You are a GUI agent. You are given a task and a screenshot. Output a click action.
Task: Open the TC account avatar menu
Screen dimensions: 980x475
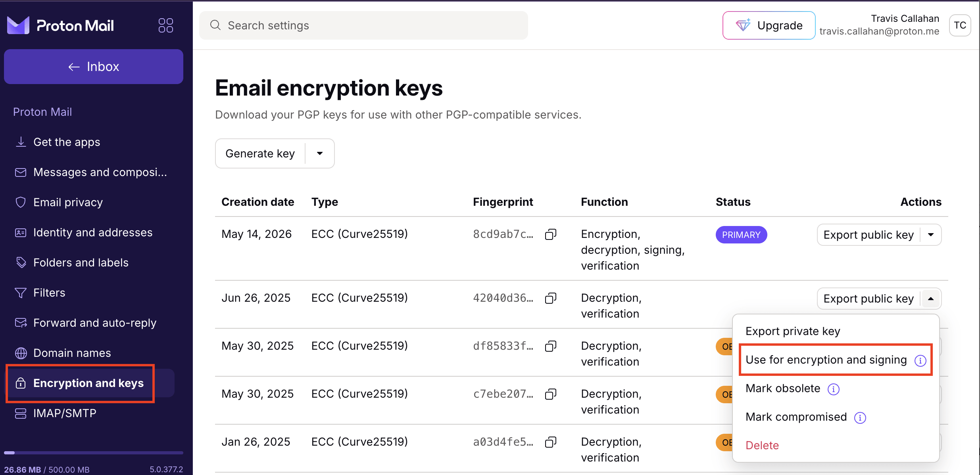point(960,25)
